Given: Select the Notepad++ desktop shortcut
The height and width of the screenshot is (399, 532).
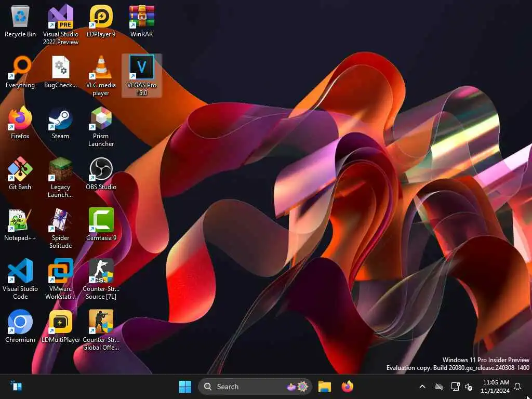Looking at the screenshot, I should 20,224.
